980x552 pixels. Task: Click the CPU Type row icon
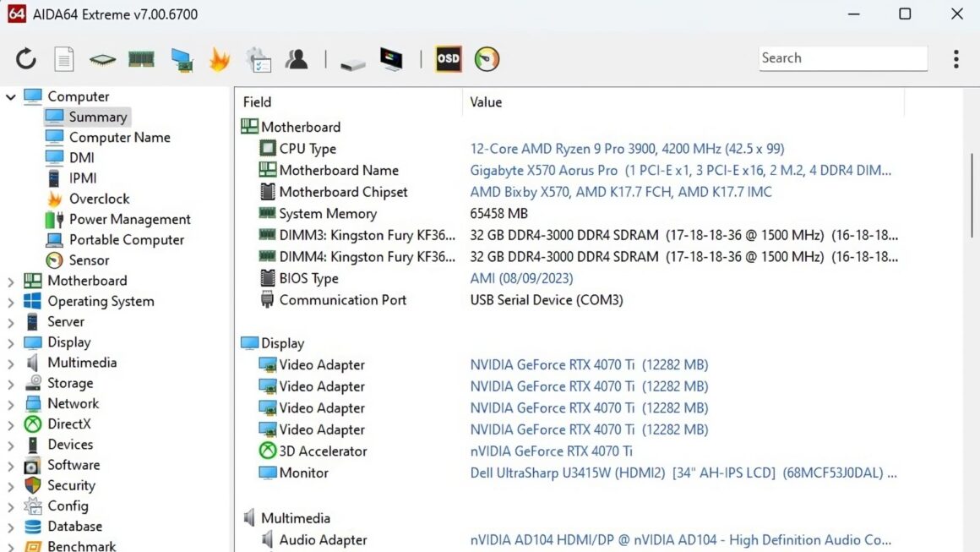pyautogui.click(x=268, y=148)
